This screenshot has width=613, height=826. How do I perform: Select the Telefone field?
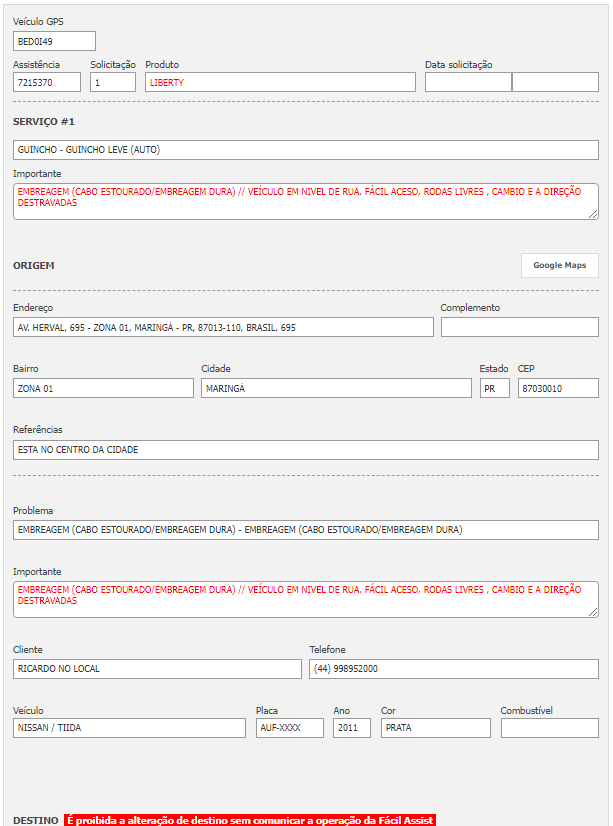pyautogui.click(x=453, y=668)
